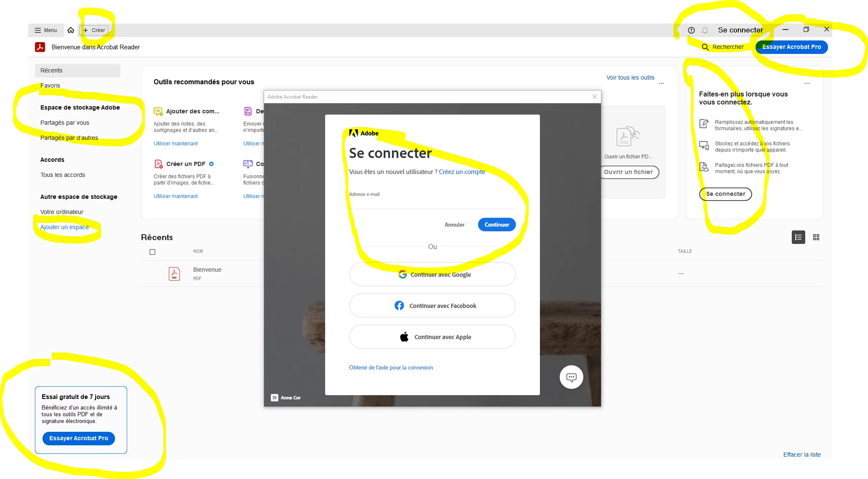Click the Adresse e-mail input field
This screenshot has width=868, height=479.
pos(432,202)
